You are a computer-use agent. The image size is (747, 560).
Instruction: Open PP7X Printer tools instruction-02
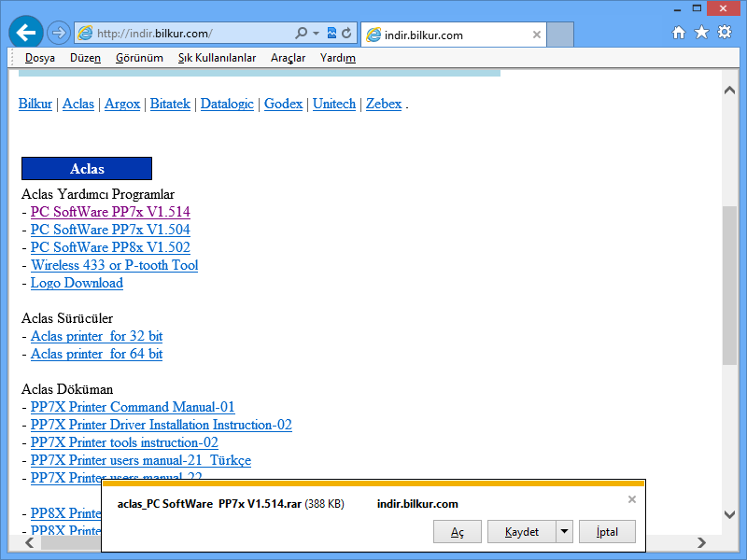tap(124, 442)
